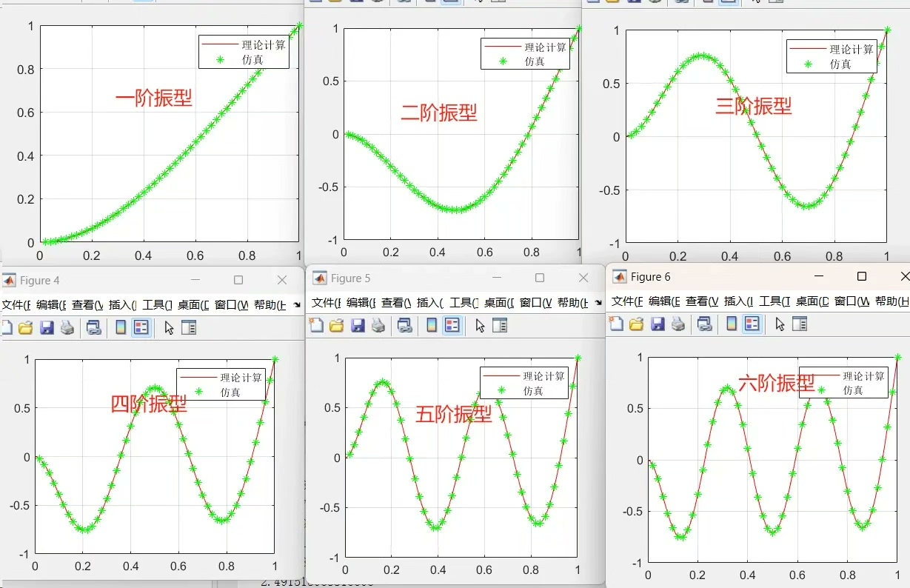
Task: Open 查看 menu in Figure 6
Action: point(702,301)
